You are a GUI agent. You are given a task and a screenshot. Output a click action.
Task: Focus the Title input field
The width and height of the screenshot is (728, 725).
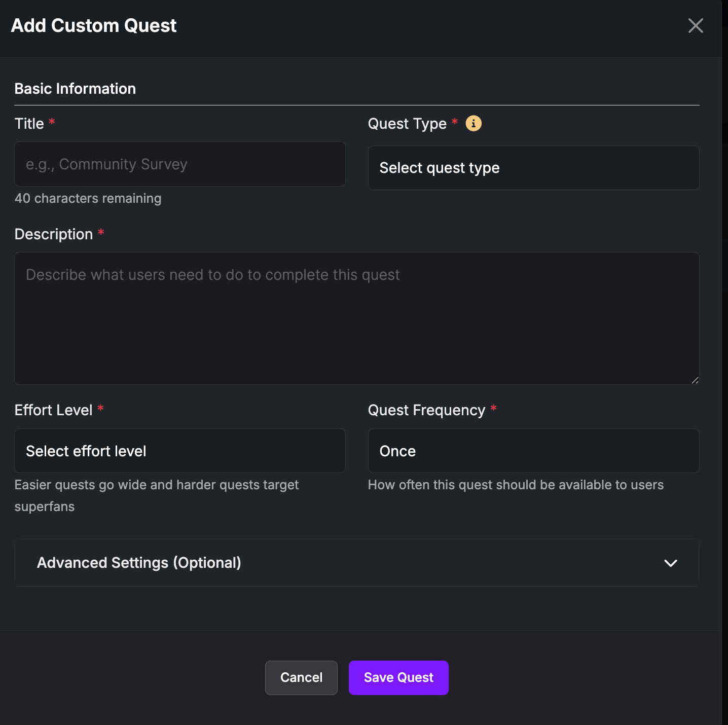pos(180,164)
